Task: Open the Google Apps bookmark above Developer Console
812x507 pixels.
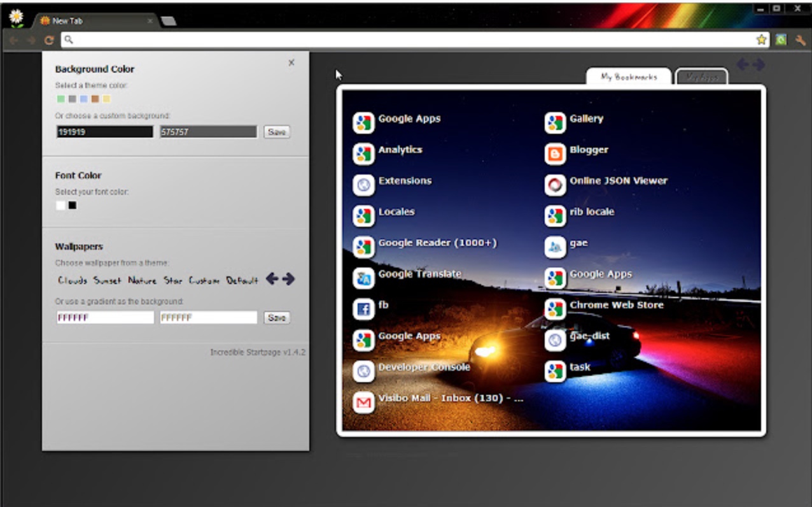Action: point(363,340)
